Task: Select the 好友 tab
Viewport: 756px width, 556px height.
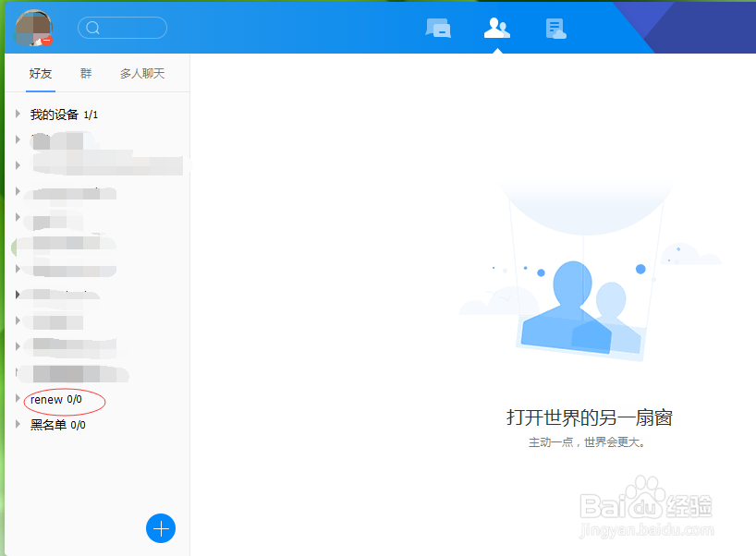Action: (x=40, y=73)
